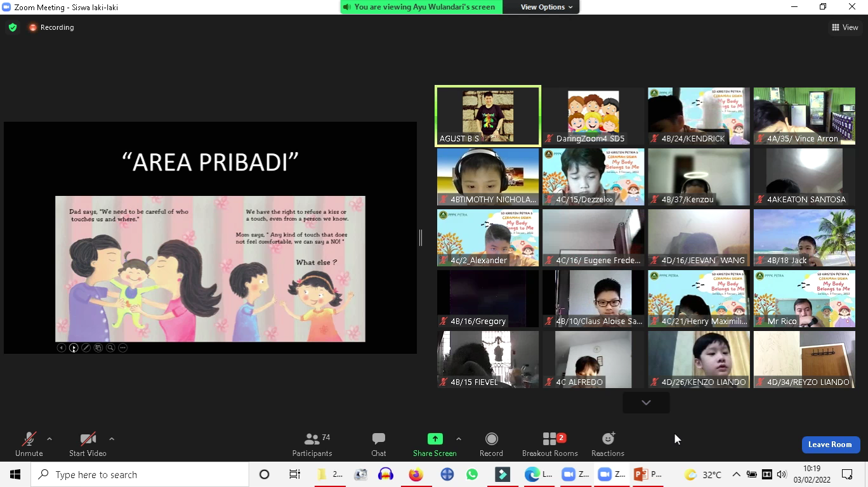Viewport: 868px width, 487px height.
Task: Select 4D/34/REYZO LIANDO video tile
Action: [804, 360]
